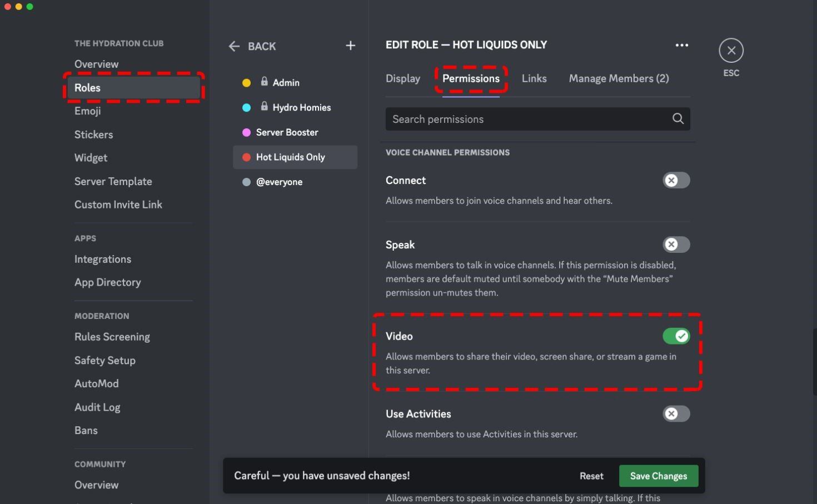Click the lock icon beside Hydro Homies

tap(265, 107)
